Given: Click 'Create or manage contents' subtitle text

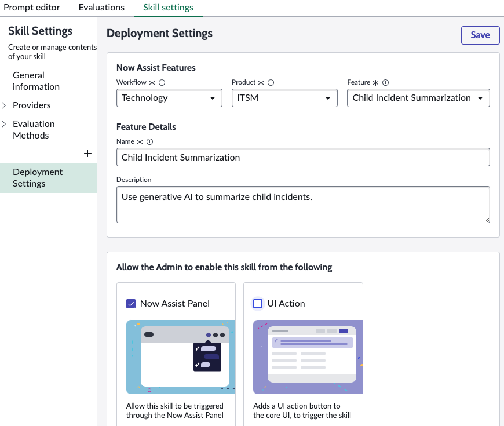Looking at the screenshot, I should click(x=52, y=52).
